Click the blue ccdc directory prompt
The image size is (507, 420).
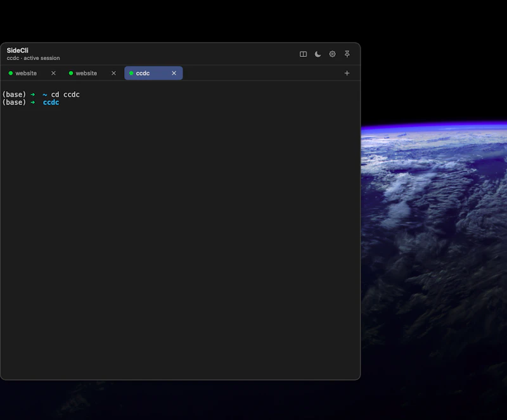[51, 103]
